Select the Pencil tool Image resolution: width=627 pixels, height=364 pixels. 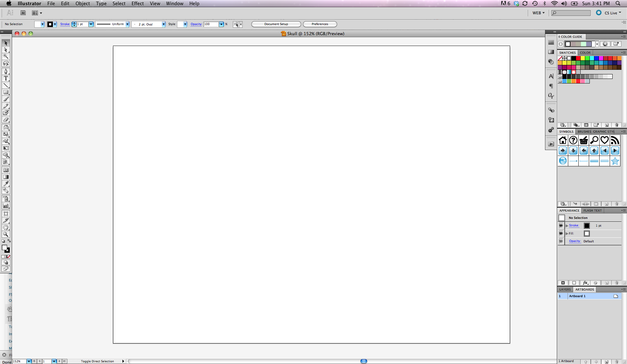pyautogui.click(x=6, y=106)
